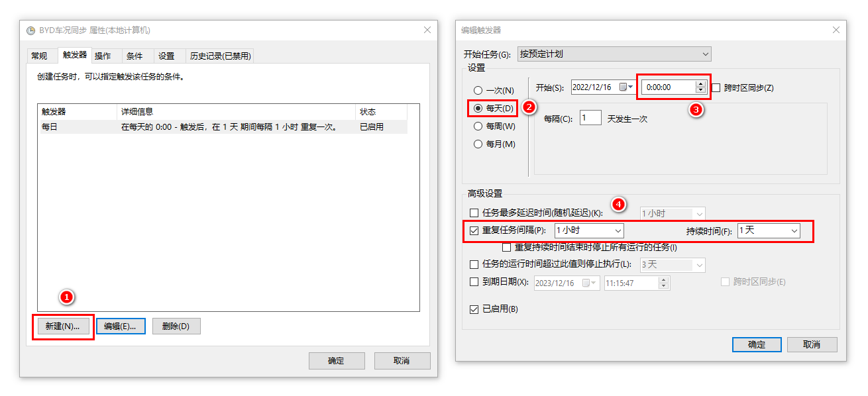This screenshot has width=868, height=396.
Task: Click the 每隔(C) interval input field
Action: [590, 117]
